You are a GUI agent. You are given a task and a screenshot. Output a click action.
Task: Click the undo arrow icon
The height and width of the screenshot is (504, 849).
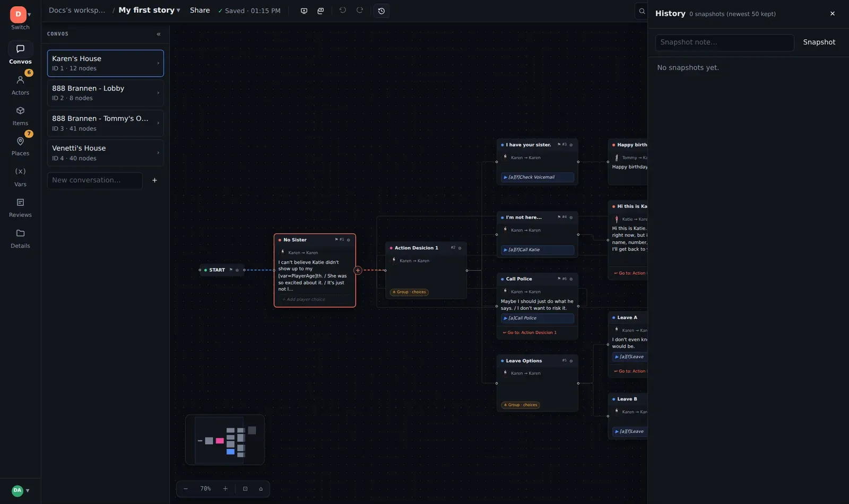[x=343, y=11]
